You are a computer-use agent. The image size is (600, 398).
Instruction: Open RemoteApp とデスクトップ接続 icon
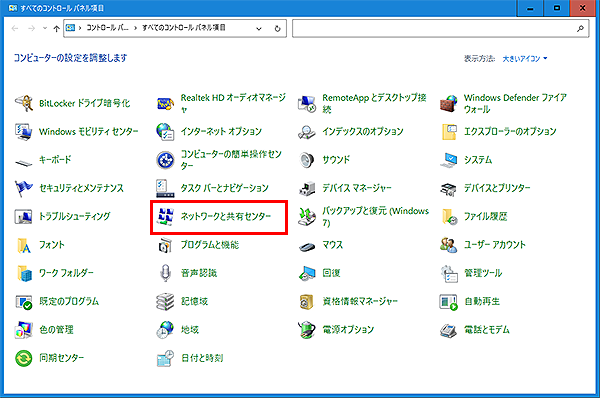[307, 103]
